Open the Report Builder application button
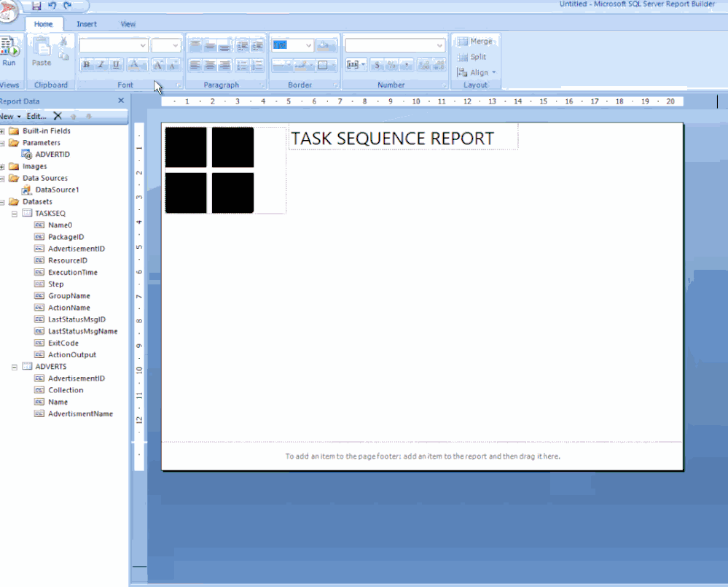This screenshot has height=587, width=728. 7,10
